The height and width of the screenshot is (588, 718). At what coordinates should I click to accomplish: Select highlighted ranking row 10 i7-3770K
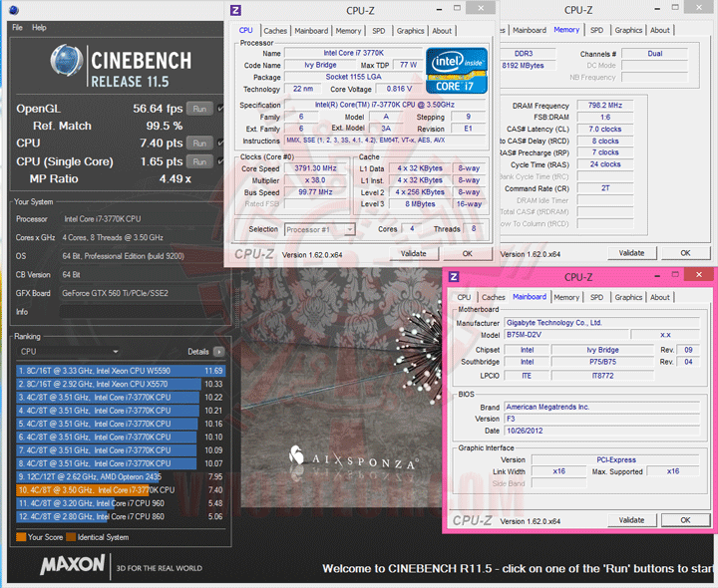pyautogui.click(x=121, y=489)
